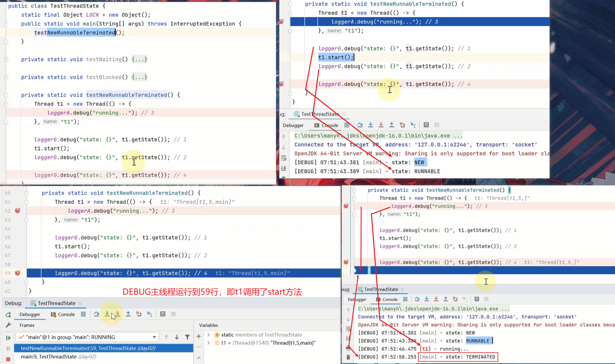Expand the t1 Thread@1540 variable
Screen dimensions: 615x364
click(x=208, y=343)
